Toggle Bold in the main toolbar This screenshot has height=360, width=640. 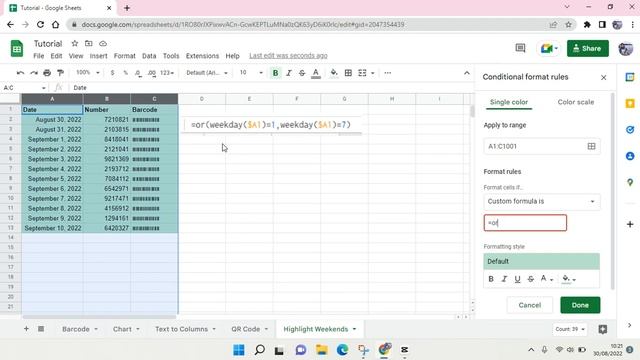coord(276,73)
